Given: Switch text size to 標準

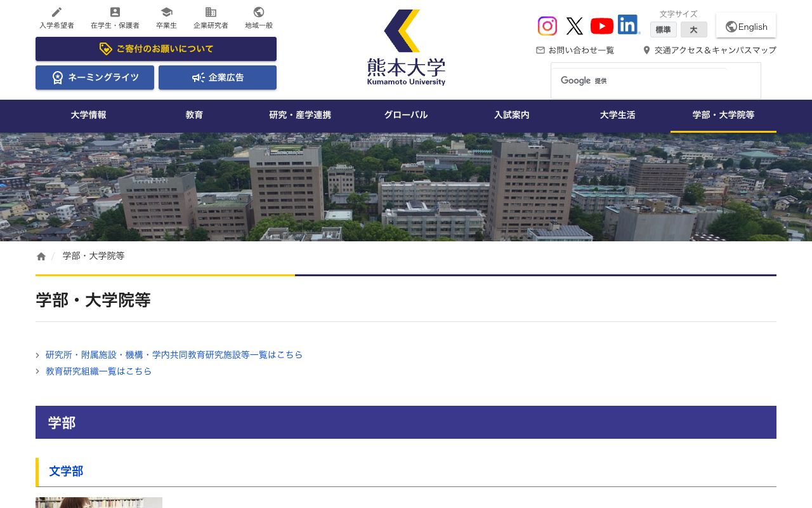Looking at the screenshot, I should pyautogui.click(x=663, y=30).
